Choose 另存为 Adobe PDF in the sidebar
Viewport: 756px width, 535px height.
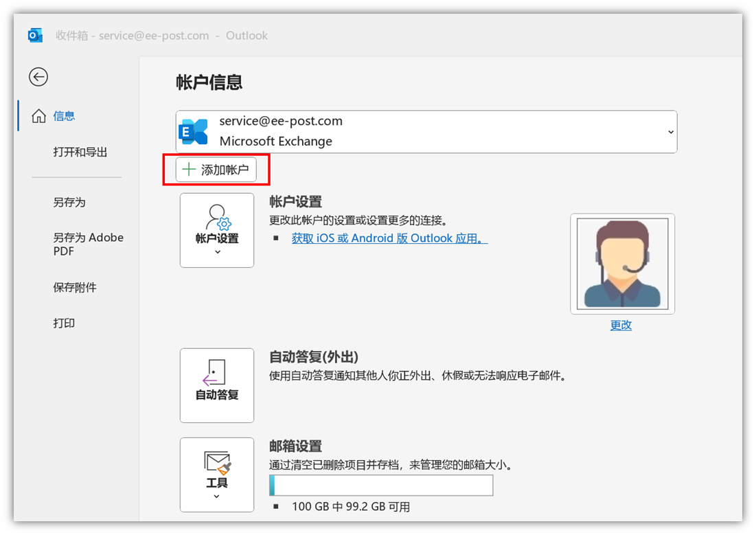coord(88,244)
